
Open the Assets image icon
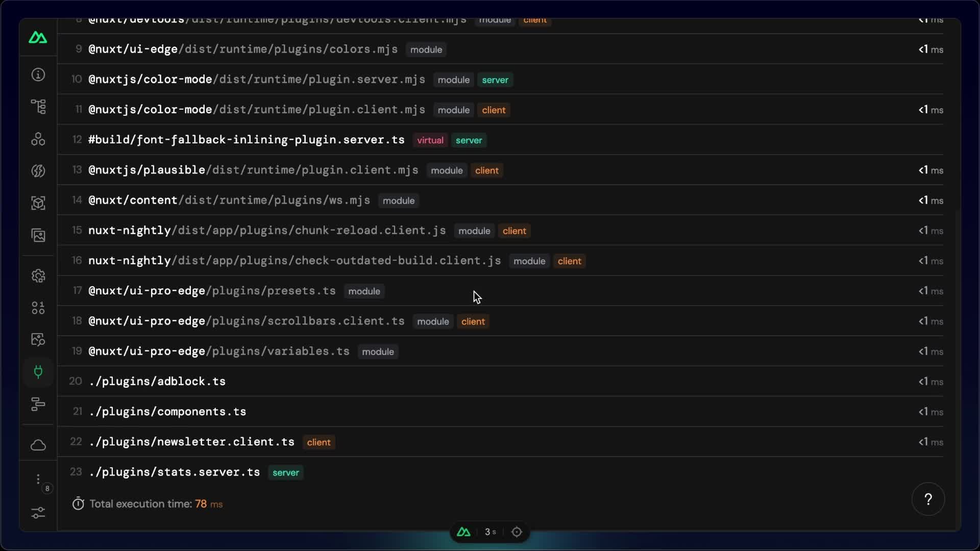38,235
